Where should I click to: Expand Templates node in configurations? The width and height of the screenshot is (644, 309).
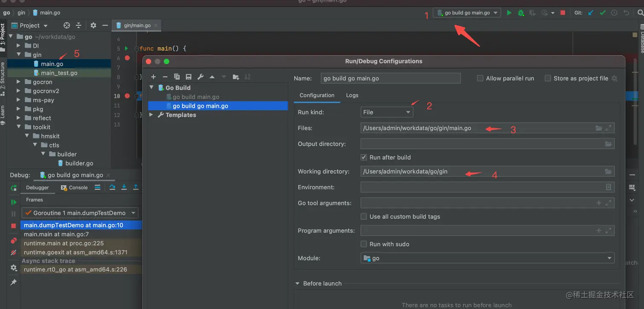click(x=151, y=115)
